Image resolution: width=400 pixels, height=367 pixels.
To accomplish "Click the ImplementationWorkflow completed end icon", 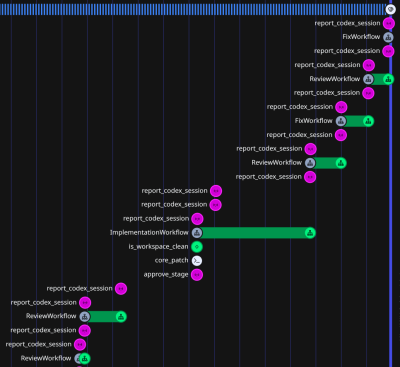I will [310, 233].
